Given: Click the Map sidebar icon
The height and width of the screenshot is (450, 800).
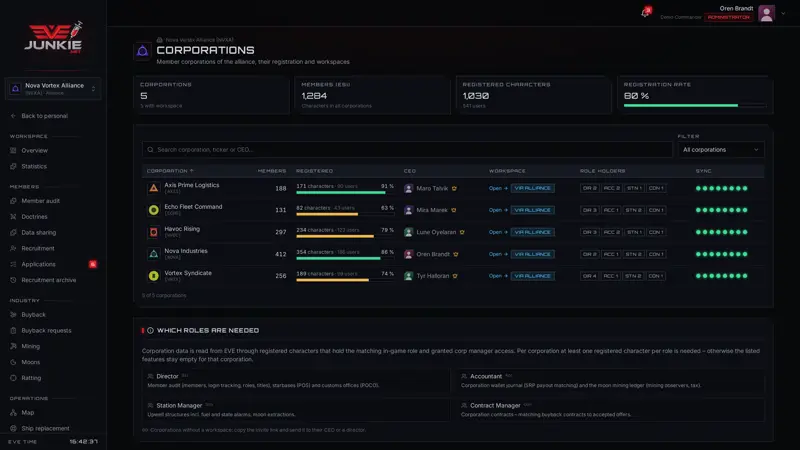Looking at the screenshot, I should (13, 412).
